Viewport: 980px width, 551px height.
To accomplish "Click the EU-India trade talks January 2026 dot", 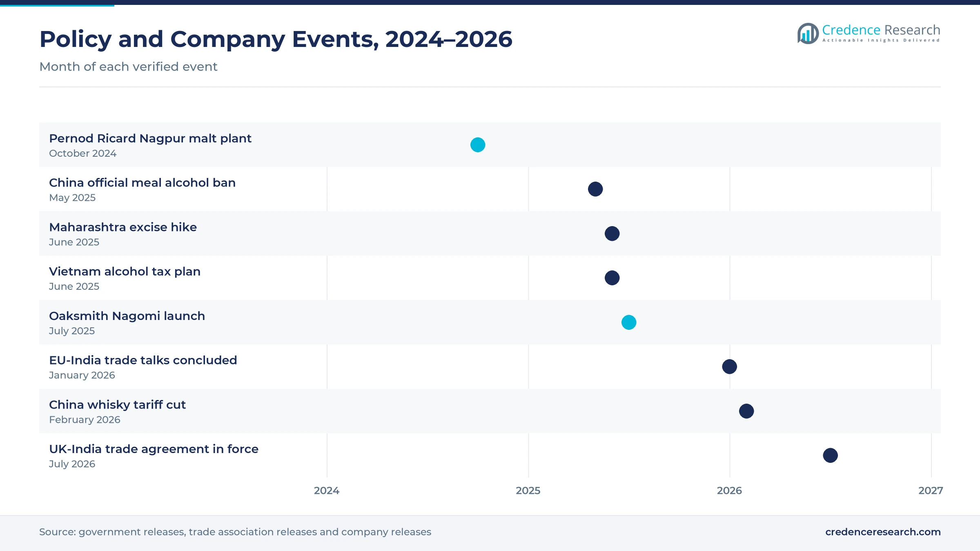I will click(x=730, y=367).
